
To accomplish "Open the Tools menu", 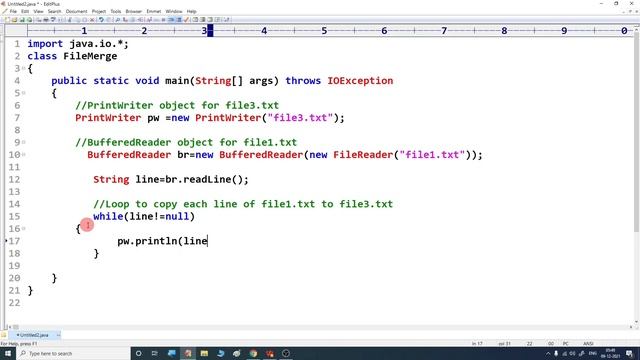I will 116,11.
